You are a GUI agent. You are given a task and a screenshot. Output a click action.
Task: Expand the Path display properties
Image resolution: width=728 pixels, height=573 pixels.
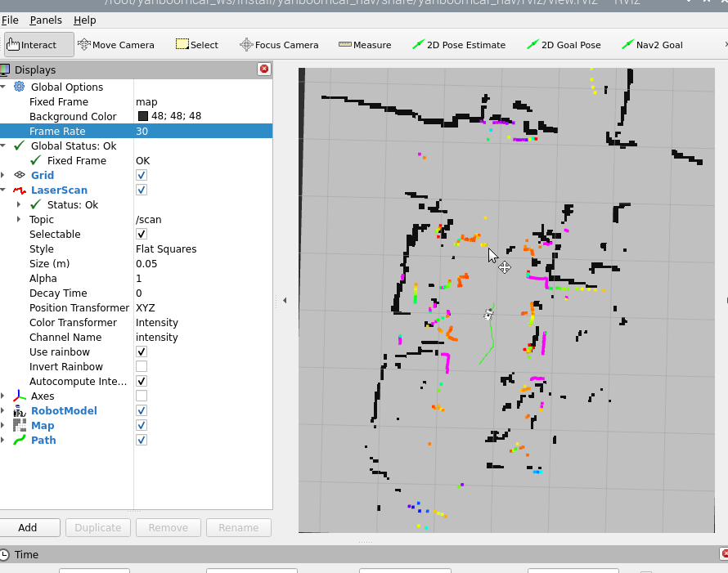pyautogui.click(x=2, y=440)
